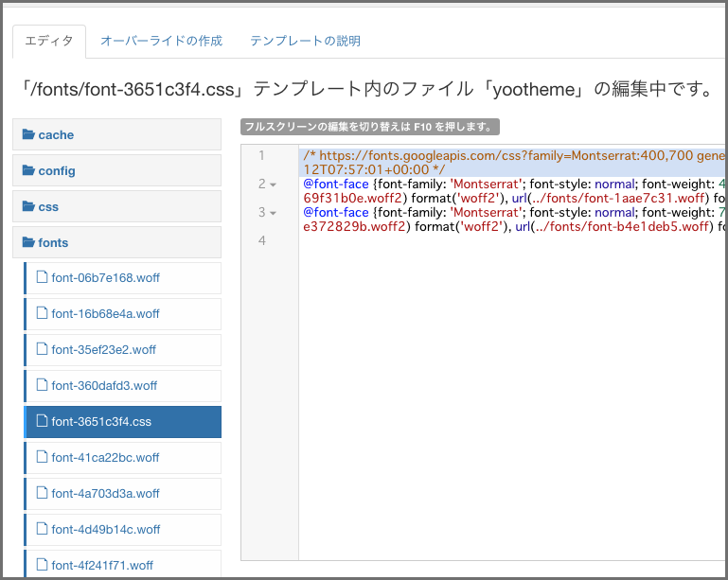This screenshot has height=580, width=728.
Task: Click file icon of font-06b7e168.woff
Action: pos(42,278)
